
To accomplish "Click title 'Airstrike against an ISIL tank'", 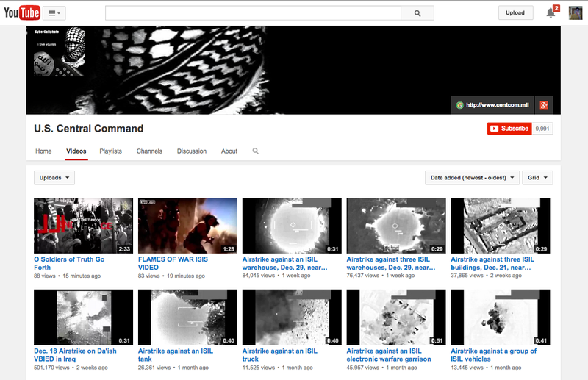I will click(x=176, y=355).
